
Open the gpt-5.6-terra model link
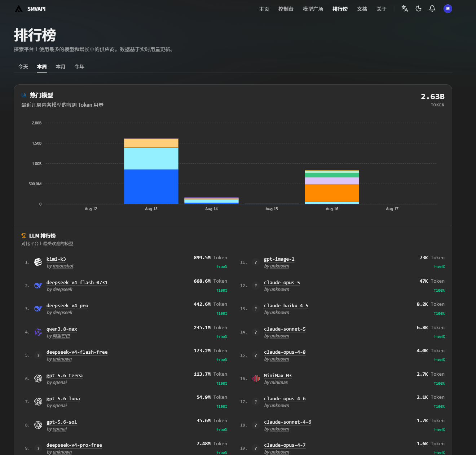coord(65,375)
